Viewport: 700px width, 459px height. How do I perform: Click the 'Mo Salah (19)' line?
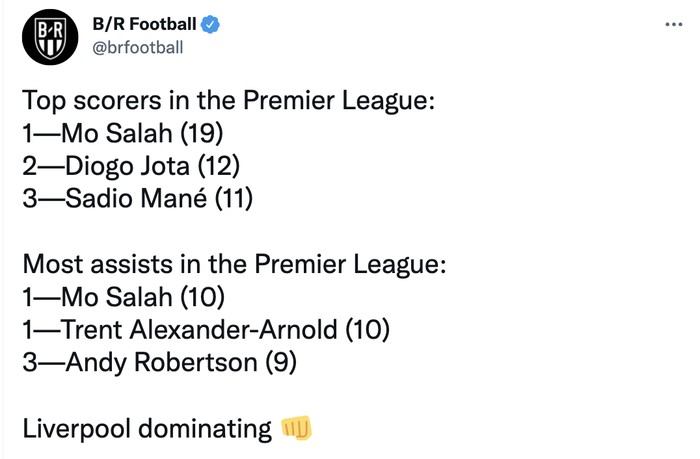point(122,133)
